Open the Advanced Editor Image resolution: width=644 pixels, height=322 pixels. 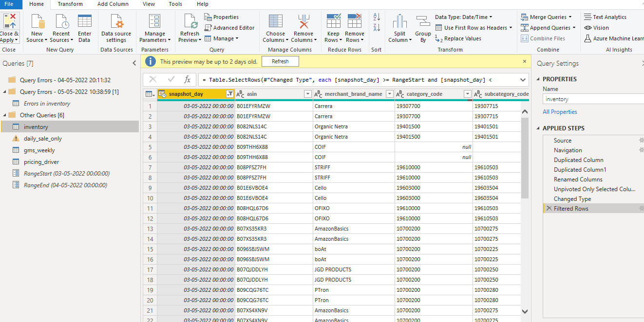point(229,28)
